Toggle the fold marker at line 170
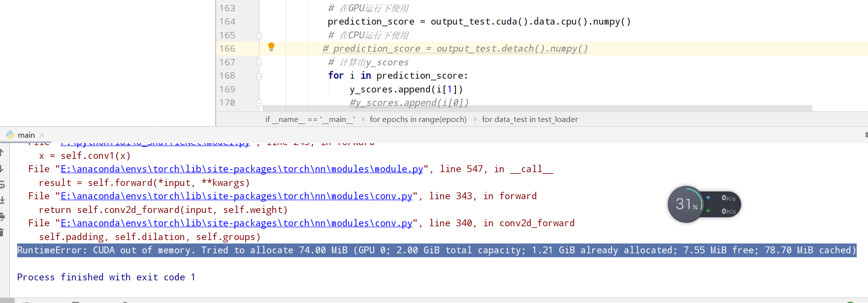Image resolution: width=868 pixels, height=303 pixels. 259,103
